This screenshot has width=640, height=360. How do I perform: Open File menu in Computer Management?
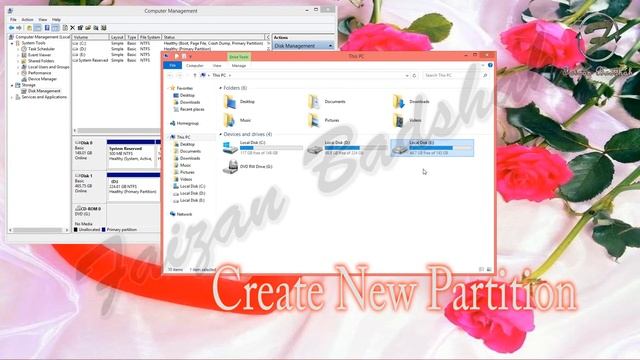pyautogui.click(x=13, y=20)
